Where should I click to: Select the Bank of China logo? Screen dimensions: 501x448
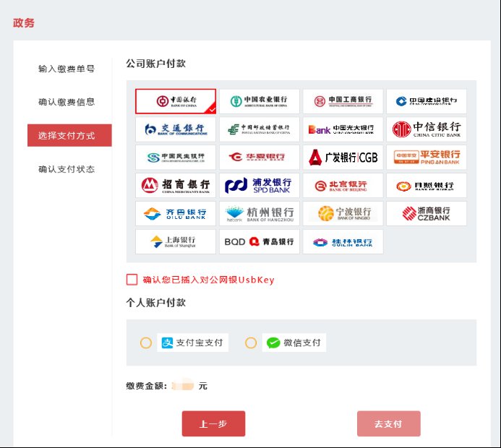[175, 101]
